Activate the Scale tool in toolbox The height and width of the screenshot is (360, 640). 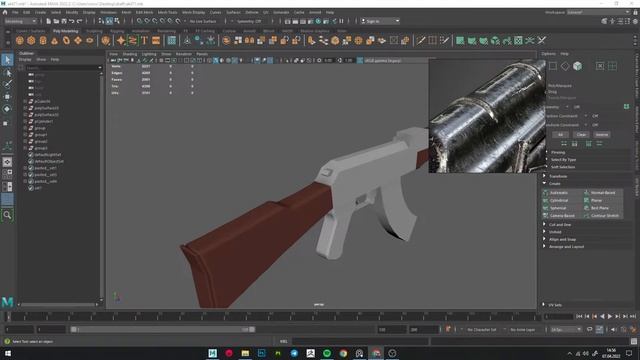coord(6,123)
